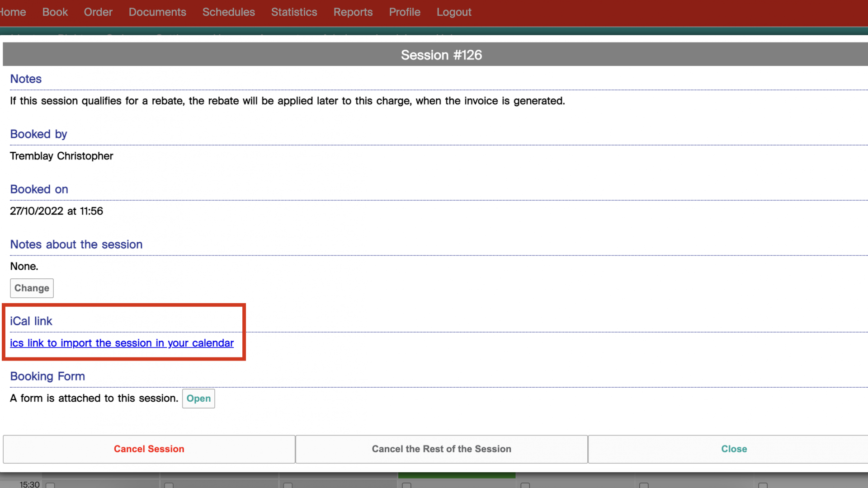
Task: View the Statistics section
Action: coord(294,12)
